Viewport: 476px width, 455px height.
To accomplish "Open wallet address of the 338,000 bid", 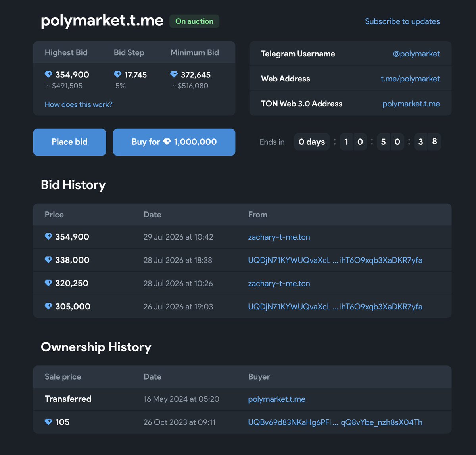I will point(335,260).
